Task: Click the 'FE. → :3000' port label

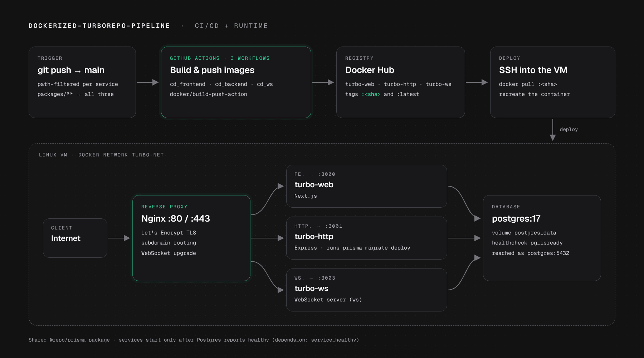Action: click(x=315, y=174)
